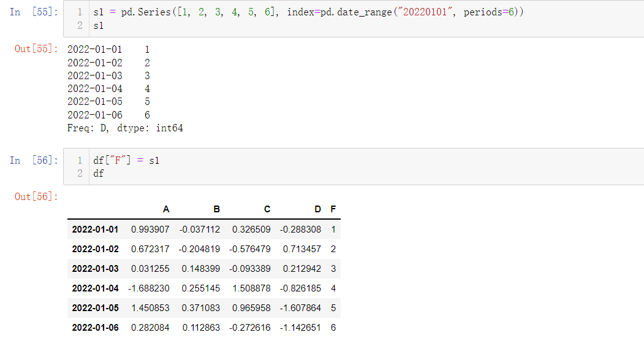This screenshot has width=644, height=343.
Task: Click cell value 1.450853
Action: [x=150, y=308]
